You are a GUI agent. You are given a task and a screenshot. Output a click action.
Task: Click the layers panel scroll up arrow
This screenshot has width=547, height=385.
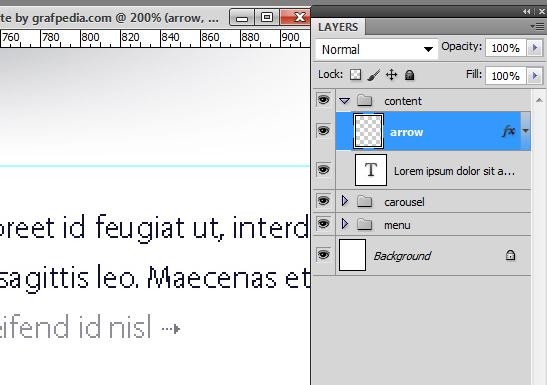[x=539, y=100]
